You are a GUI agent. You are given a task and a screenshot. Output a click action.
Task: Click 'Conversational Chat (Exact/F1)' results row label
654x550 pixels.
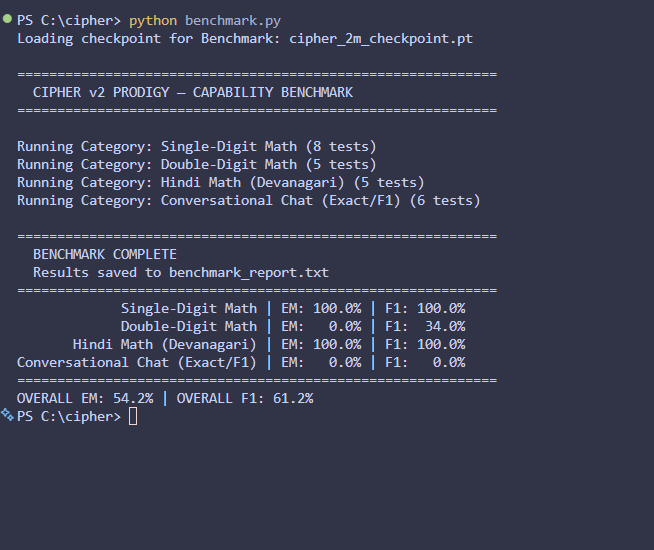click(137, 362)
